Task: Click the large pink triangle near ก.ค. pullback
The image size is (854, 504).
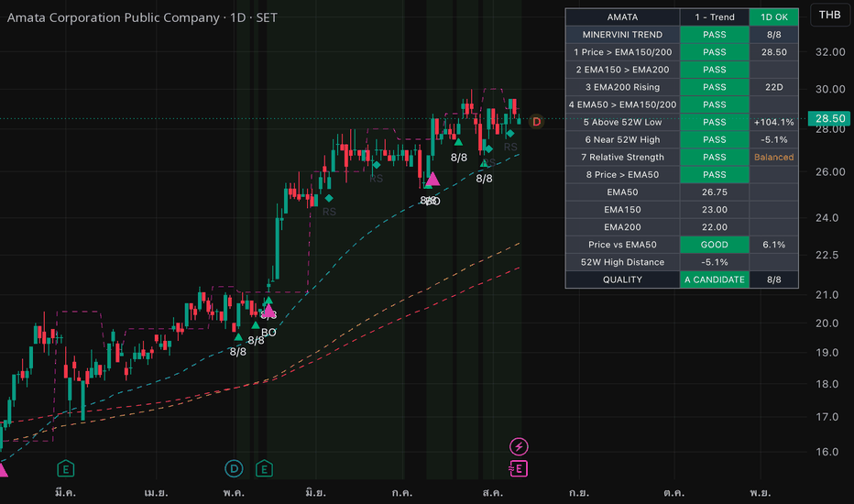Action: click(x=432, y=179)
